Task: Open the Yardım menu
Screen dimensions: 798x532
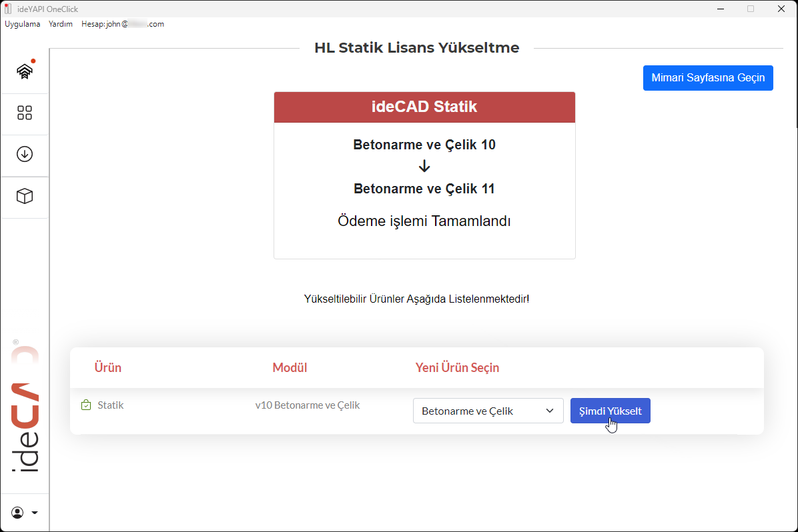Action: point(61,24)
